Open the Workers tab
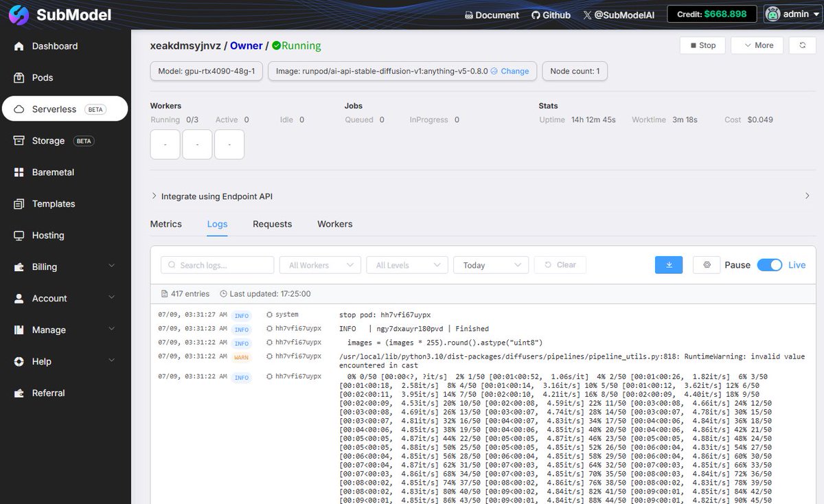The height and width of the screenshot is (504, 824). [x=334, y=224]
